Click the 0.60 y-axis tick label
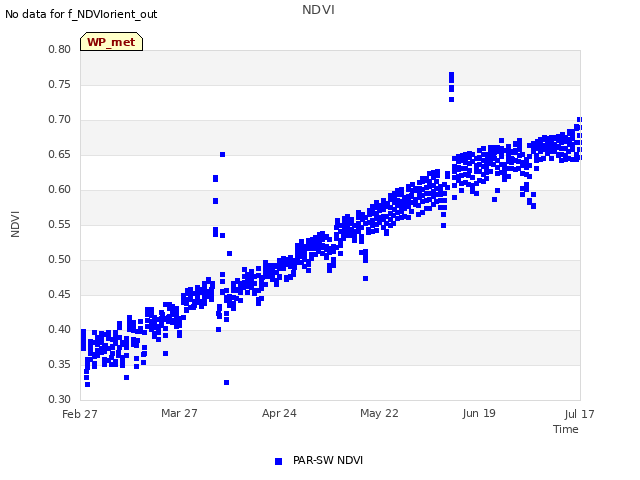This screenshot has height=480, width=640. point(60,189)
